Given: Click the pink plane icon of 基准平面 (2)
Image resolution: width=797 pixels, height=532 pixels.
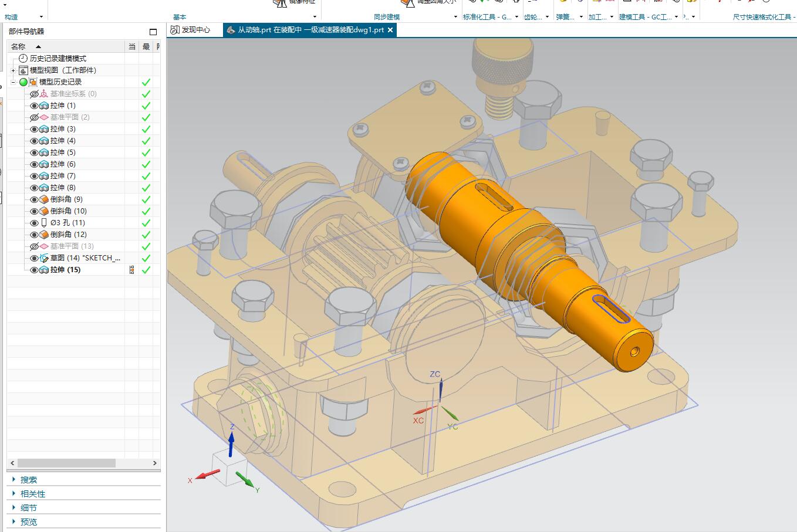Looking at the screenshot, I should coord(44,117).
